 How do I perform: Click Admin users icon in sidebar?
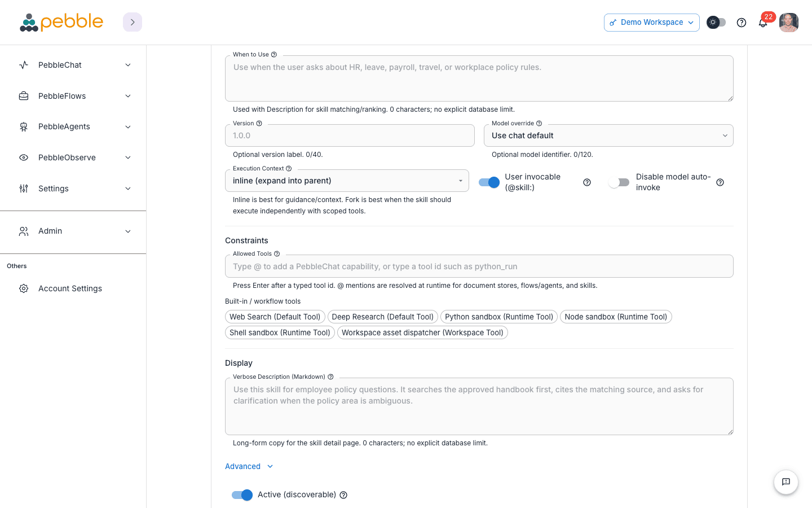coord(24,231)
